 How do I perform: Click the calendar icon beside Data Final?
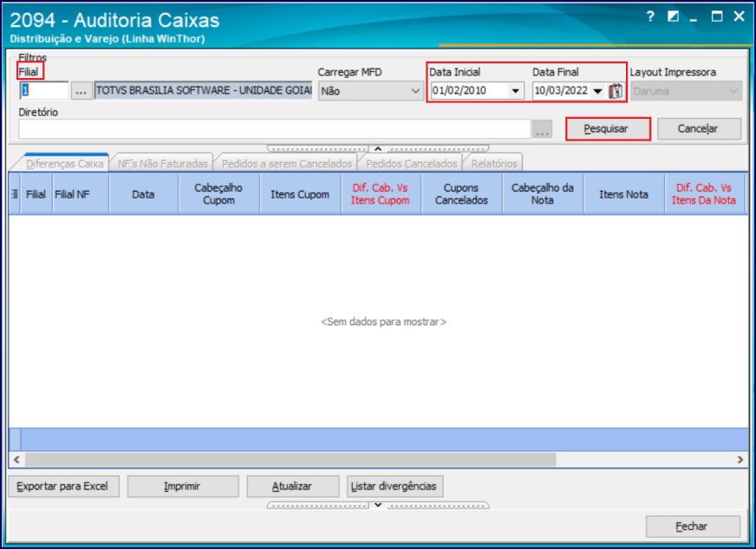click(x=616, y=91)
